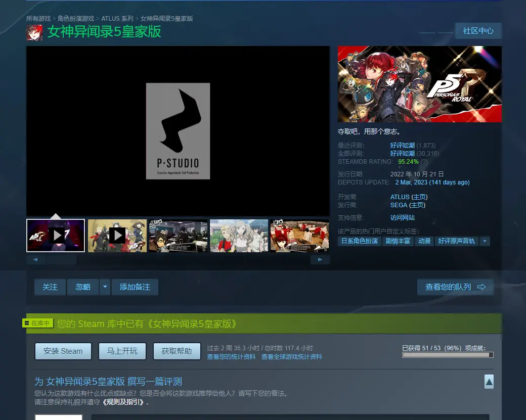Viewport: 526px width, 420px height.
Task: Select the cafe screenshot thumbnail
Action: click(x=299, y=236)
